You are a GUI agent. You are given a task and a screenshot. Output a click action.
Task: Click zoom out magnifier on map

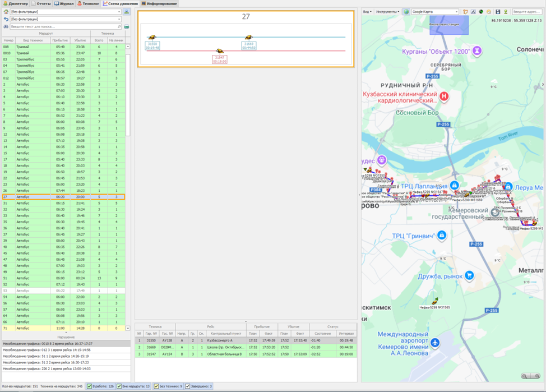pyautogui.click(x=525, y=376)
